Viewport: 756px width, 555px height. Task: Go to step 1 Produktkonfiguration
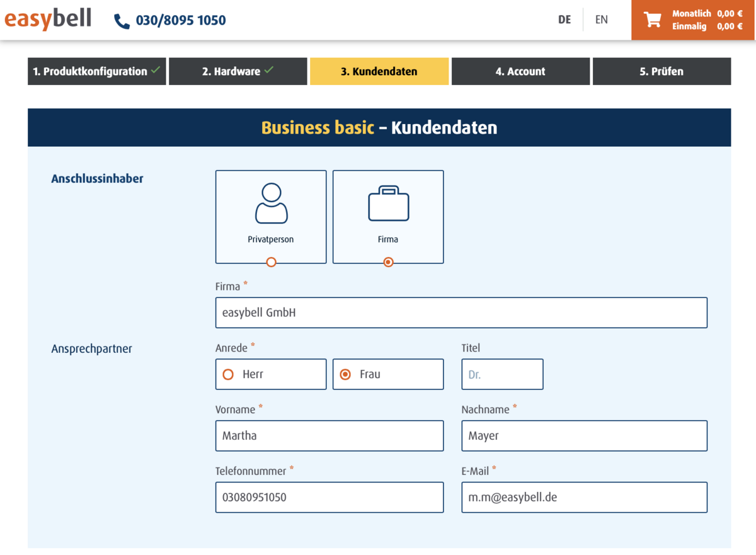click(x=96, y=71)
